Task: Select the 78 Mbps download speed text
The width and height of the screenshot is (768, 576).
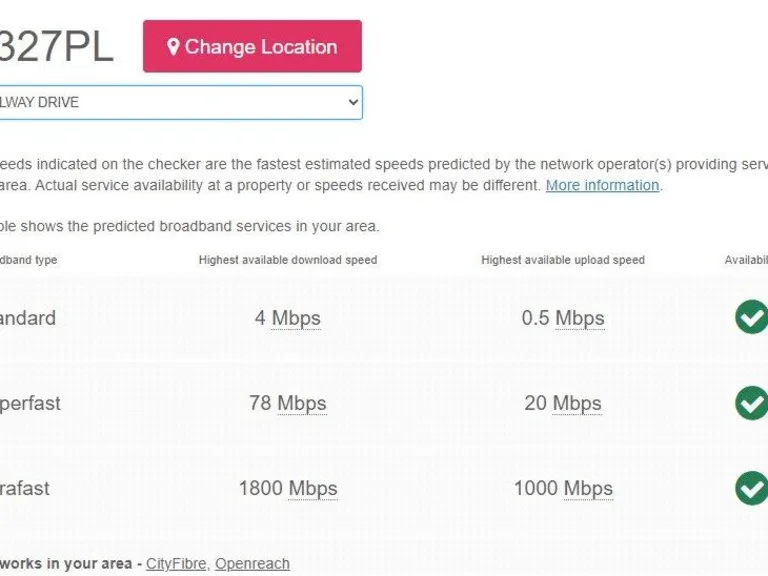Action: coord(287,403)
